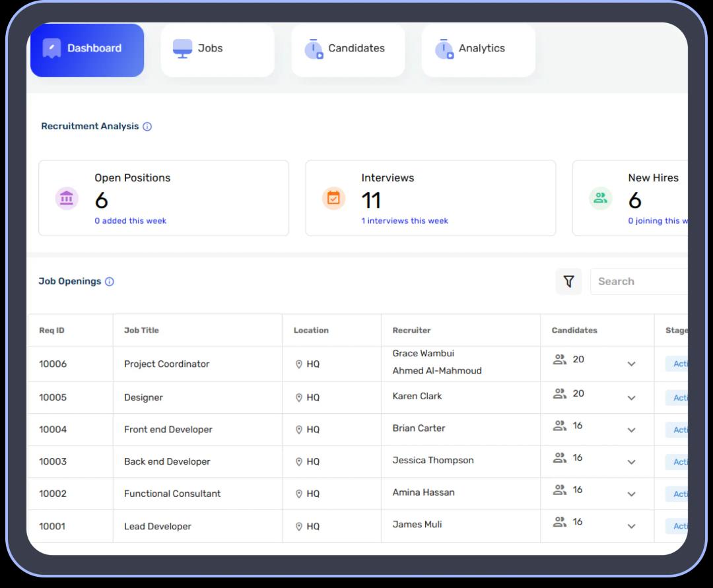The width and height of the screenshot is (713, 588).
Task: Go to the Candidates tab
Action: [x=348, y=50]
